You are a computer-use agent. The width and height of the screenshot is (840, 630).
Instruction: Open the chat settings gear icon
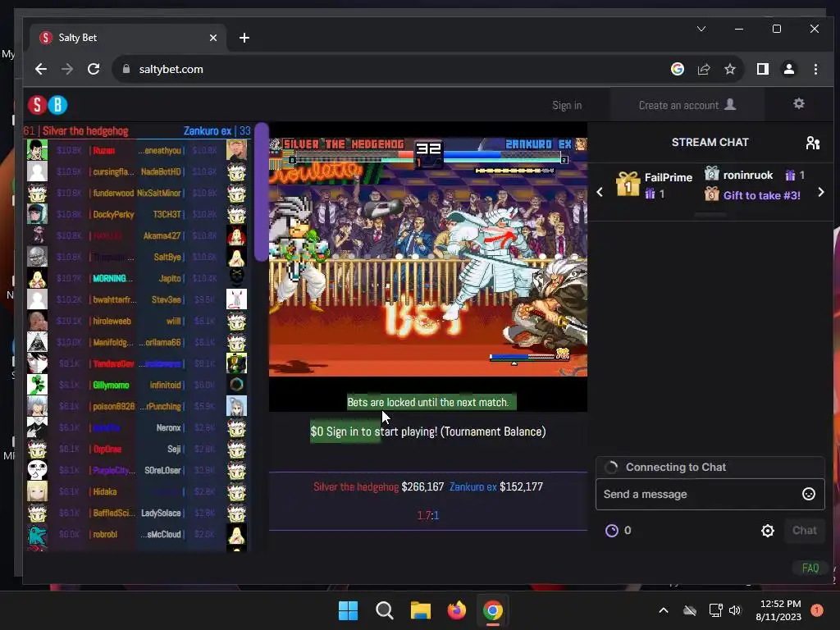click(768, 531)
